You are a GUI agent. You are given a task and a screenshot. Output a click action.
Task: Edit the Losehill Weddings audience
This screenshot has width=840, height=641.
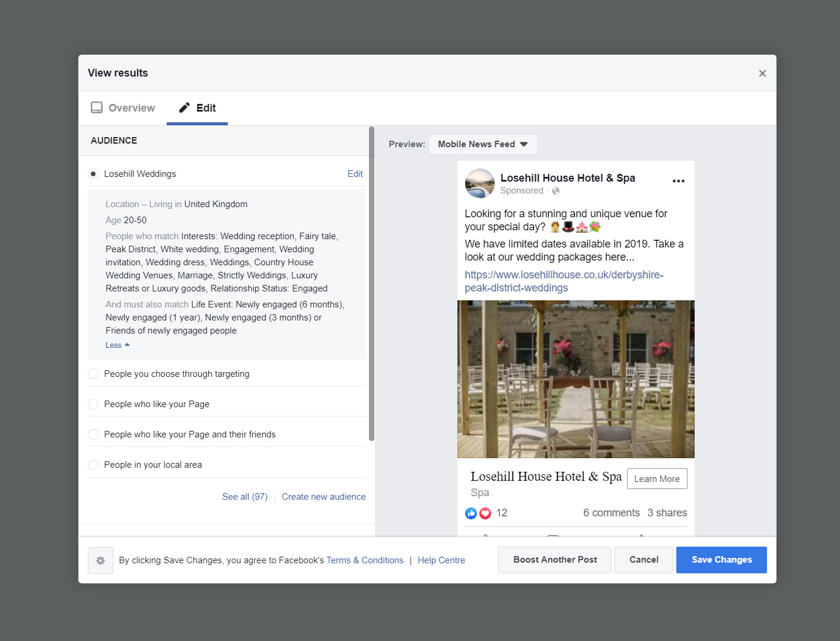click(355, 174)
